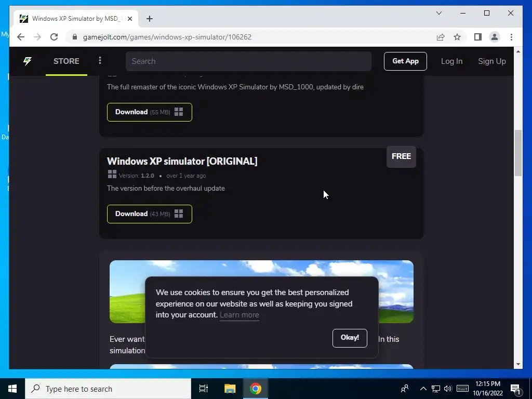This screenshot has width=532, height=399.
Task: View site information via padlock icon
Action: (x=75, y=37)
